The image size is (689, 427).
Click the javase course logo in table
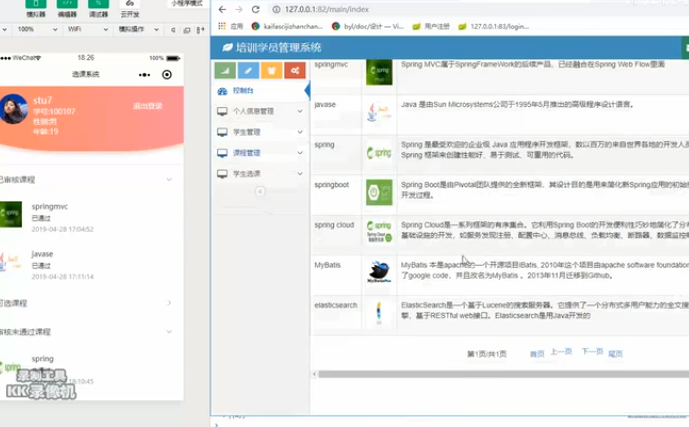(379, 112)
